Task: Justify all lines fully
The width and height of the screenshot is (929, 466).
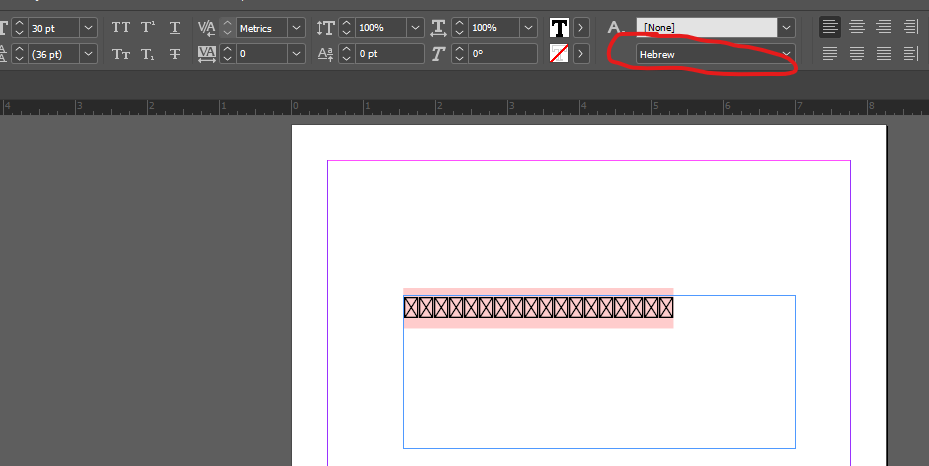Action: 883,53
